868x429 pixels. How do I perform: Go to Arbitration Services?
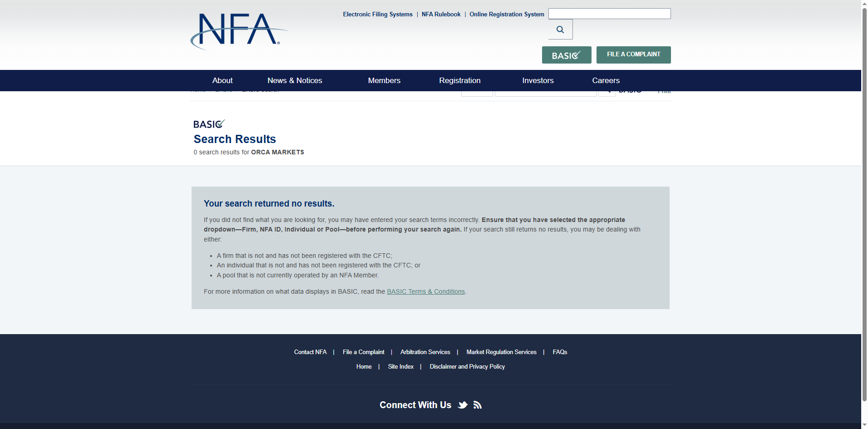tap(425, 352)
